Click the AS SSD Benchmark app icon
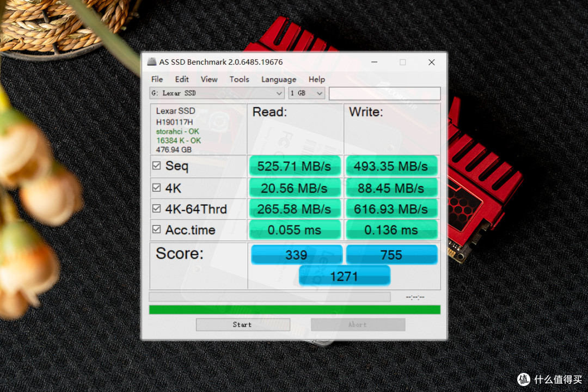Viewport: 588px width, 392px height. [151, 62]
